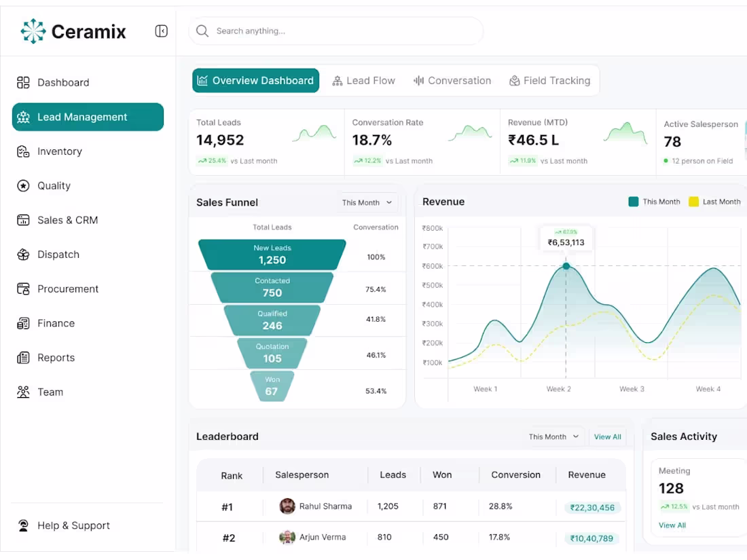The width and height of the screenshot is (747, 560).
Task: Click the Dashboard grid icon in sidebar
Action: point(23,82)
